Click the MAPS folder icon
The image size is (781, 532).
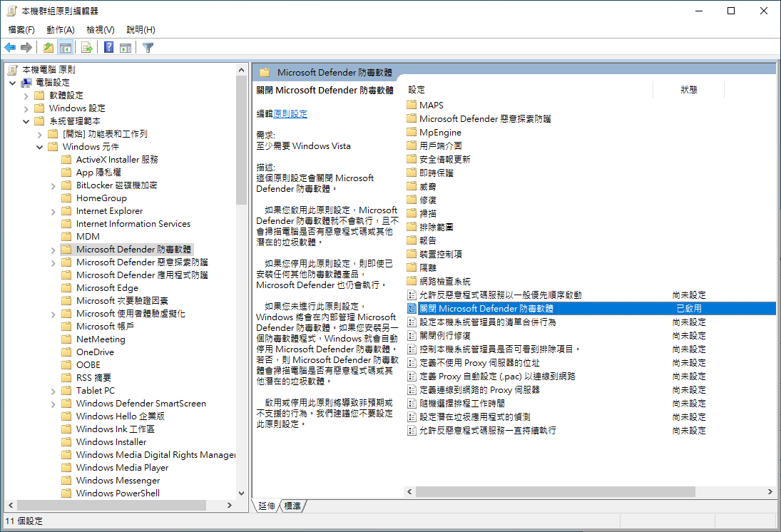(x=412, y=105)
